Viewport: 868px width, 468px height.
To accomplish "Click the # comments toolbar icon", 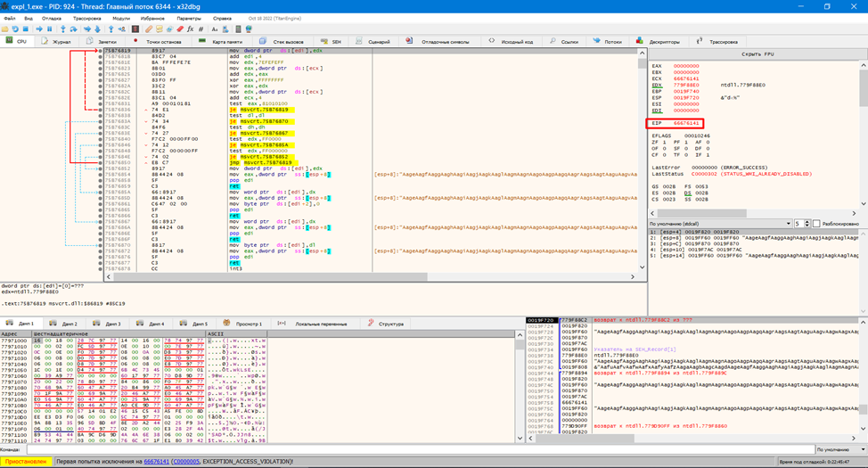I will pyautogui.click(x=201, y=29).
